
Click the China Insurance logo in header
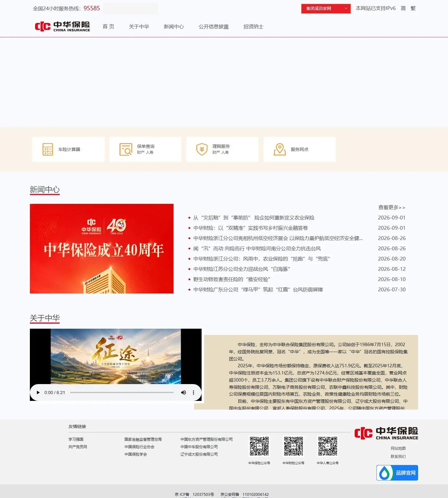(63, 26)
